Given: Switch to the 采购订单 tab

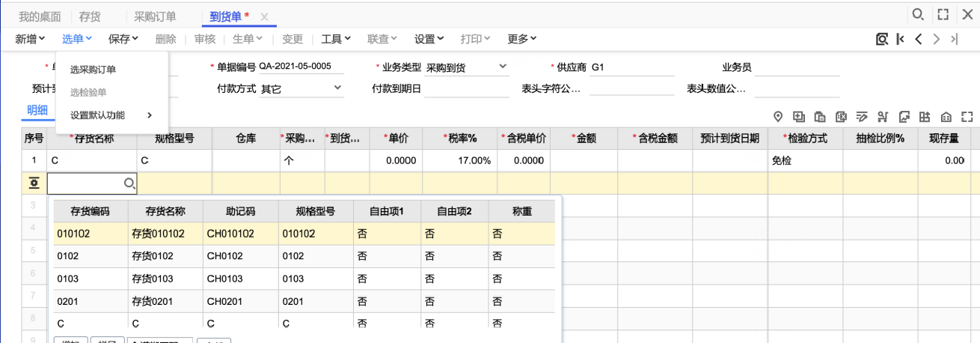Looking at the screenshot, I should pyautogui.click(x=156, y=16).
